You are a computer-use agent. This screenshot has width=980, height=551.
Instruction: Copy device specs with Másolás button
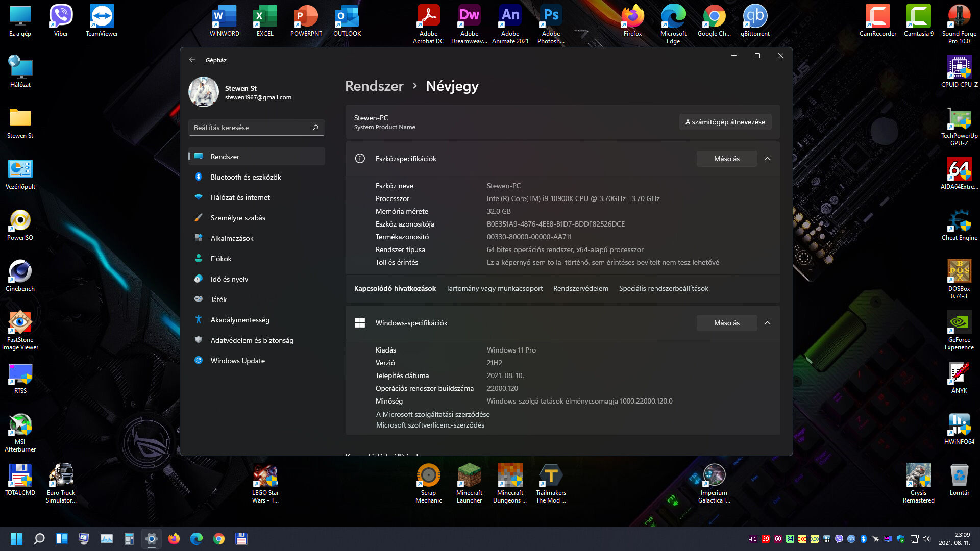pyautogui.click(x=726, y=159)
